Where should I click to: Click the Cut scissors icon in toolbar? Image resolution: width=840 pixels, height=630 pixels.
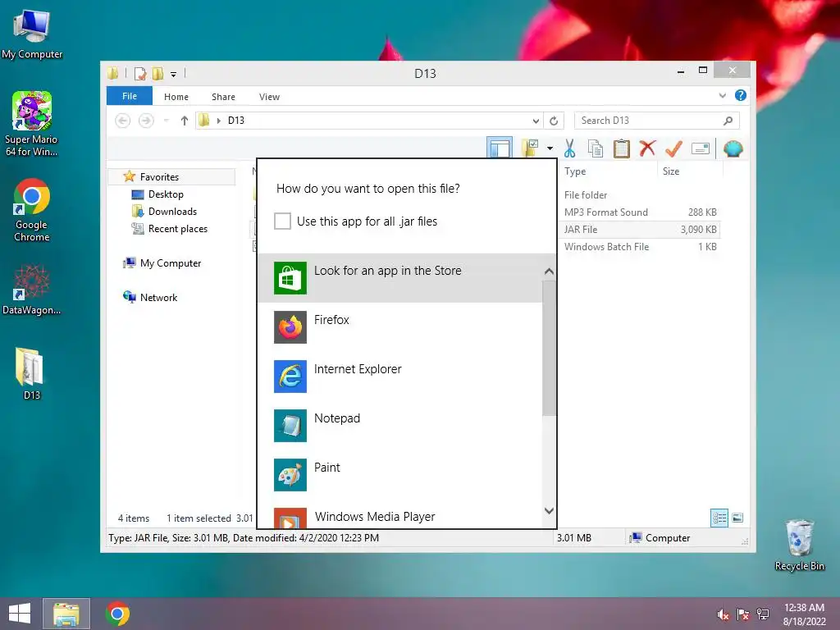(x=569, y=148)
